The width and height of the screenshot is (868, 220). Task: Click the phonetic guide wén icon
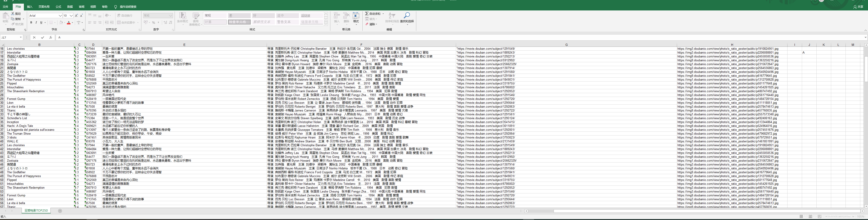tap(78, 22)
